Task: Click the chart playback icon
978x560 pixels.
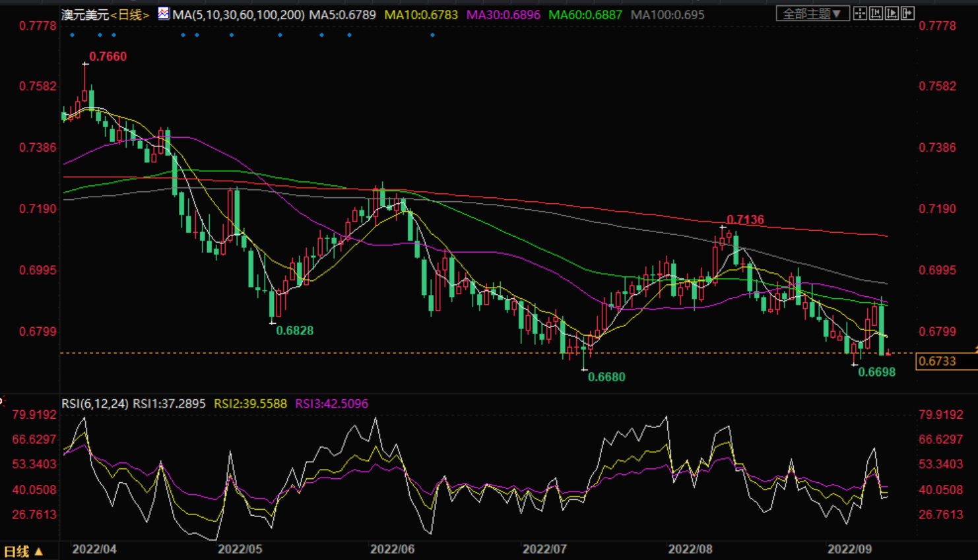Action: tap(892, 14)
